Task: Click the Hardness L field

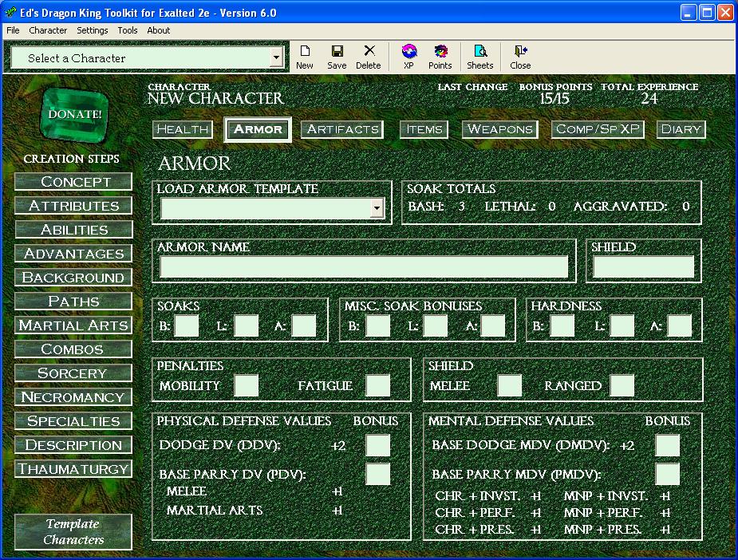Action: pyautogui.click(x=622, y=325)
